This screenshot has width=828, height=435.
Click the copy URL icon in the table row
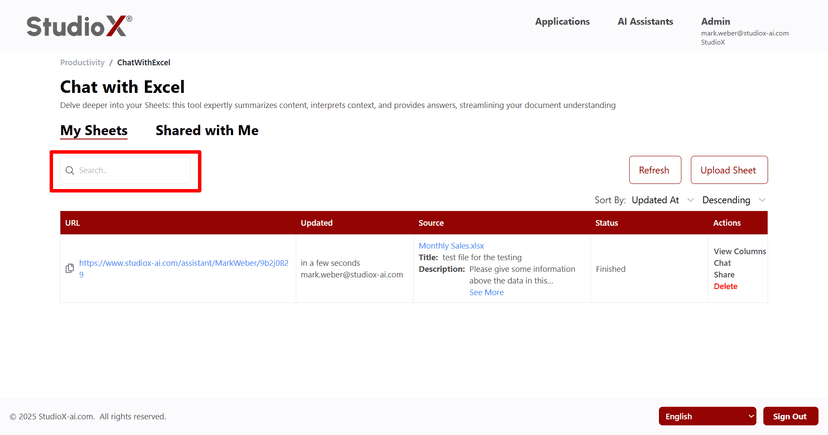tap(69, 268)
